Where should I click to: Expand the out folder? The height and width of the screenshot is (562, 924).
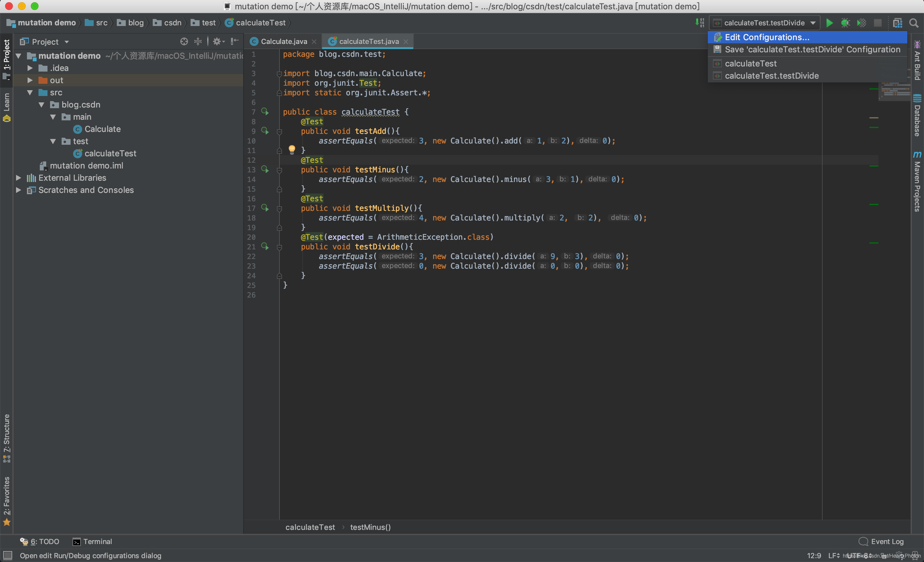[x=30, y=80]
